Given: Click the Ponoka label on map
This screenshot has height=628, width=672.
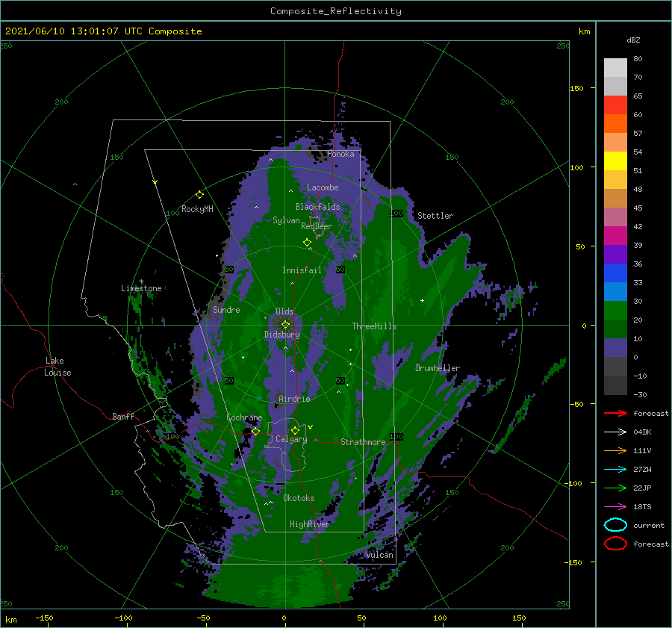Looking at the screenshot, I should [340, 154].
